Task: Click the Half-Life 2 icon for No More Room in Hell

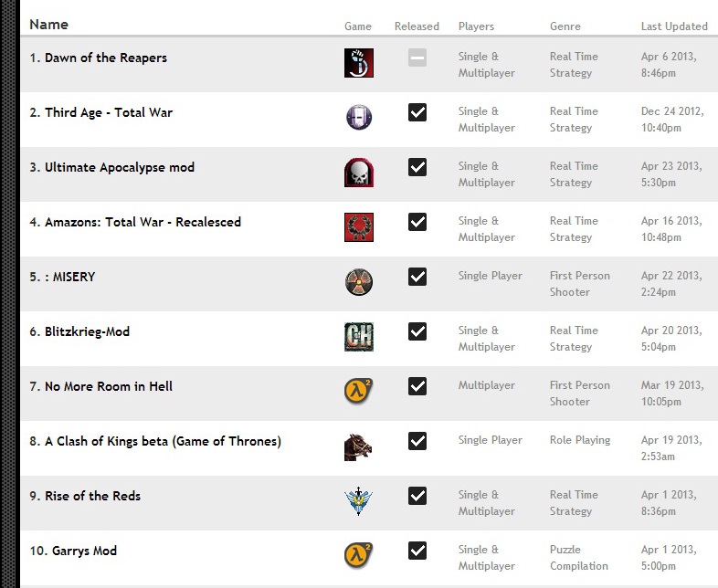Action: [x=358, y=391]
